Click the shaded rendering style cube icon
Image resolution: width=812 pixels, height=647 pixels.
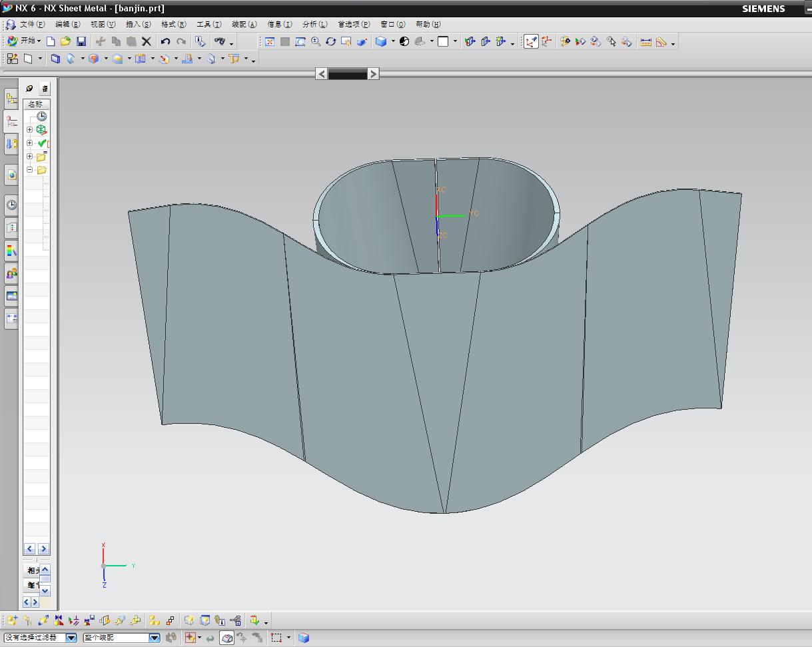381,41
